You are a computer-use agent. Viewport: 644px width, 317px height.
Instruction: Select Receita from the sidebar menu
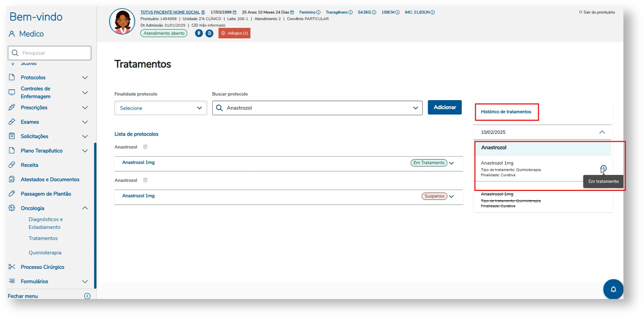pyautogui.click(x=30, y=165)
